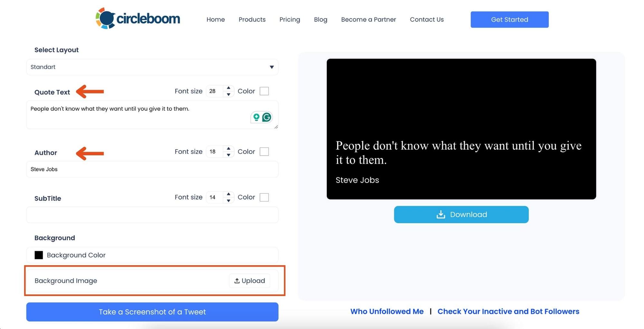The height and width of the screenshot is (329, 644).
Task: Click the 'Background Image' label text
Action: point(66,281)
